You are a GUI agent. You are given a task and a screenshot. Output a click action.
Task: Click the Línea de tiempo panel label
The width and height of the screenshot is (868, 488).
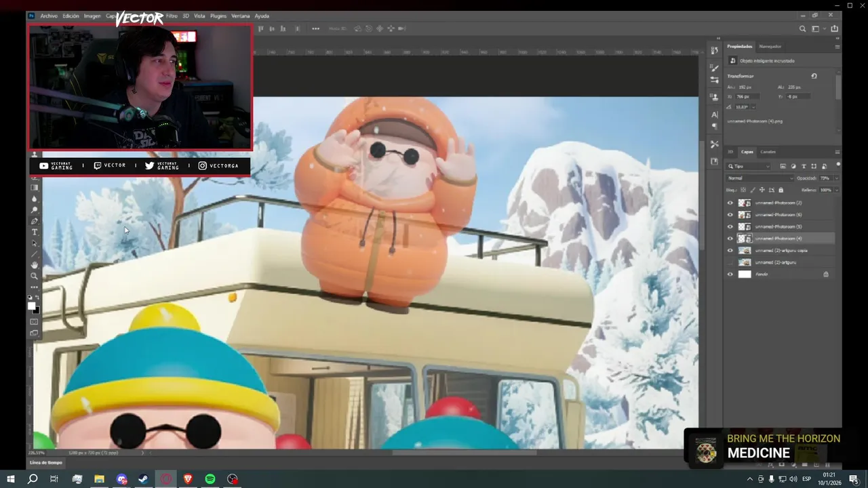(x=46, y=462)
